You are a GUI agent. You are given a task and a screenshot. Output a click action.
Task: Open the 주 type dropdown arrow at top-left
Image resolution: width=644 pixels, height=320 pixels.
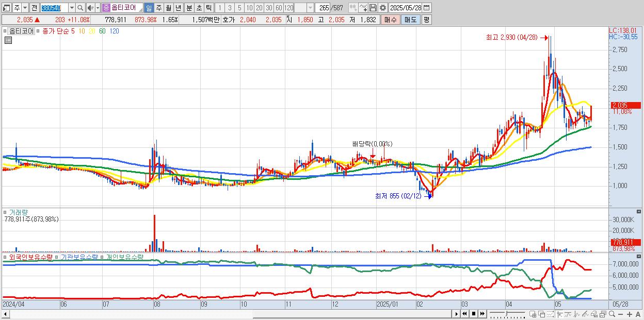point(25,8)
